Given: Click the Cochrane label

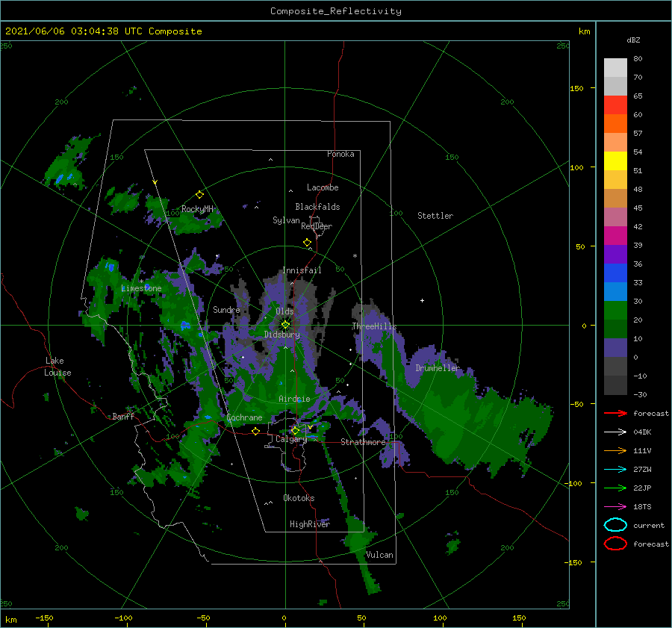Looking at the screenshot, I should [244, 417].
